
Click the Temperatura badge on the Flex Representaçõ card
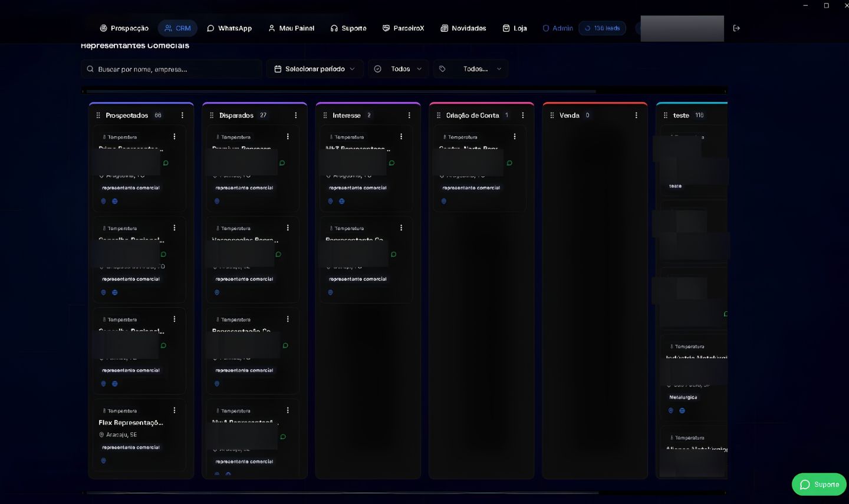tap(120, 411)
